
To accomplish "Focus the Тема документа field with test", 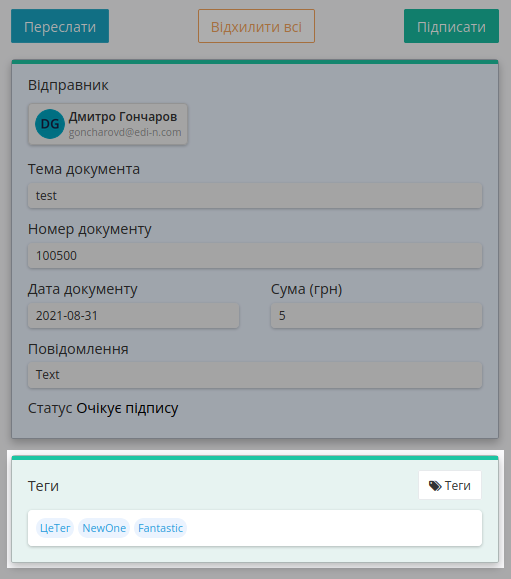I will pos(255,195).
